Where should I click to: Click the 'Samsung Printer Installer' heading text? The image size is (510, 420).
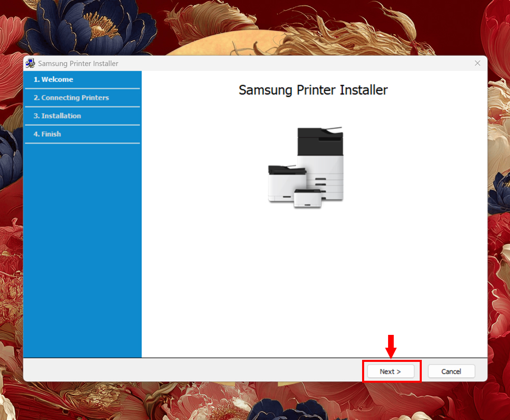[x=313, y=90]
